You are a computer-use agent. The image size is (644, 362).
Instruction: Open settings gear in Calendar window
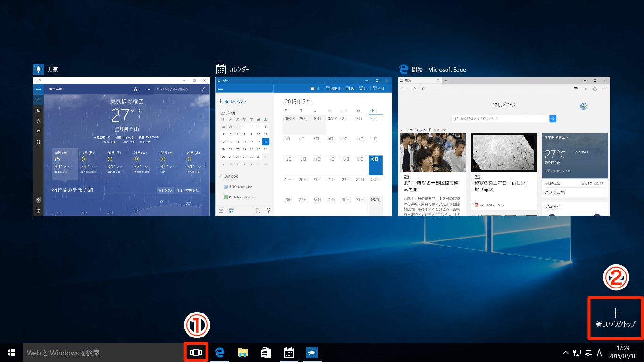(x=269, y=211)
